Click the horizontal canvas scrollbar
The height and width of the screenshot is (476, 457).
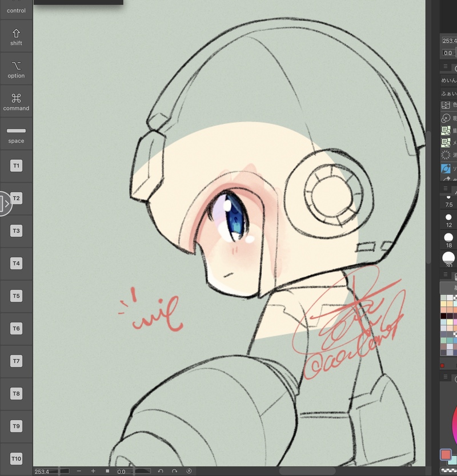point(307,471)
